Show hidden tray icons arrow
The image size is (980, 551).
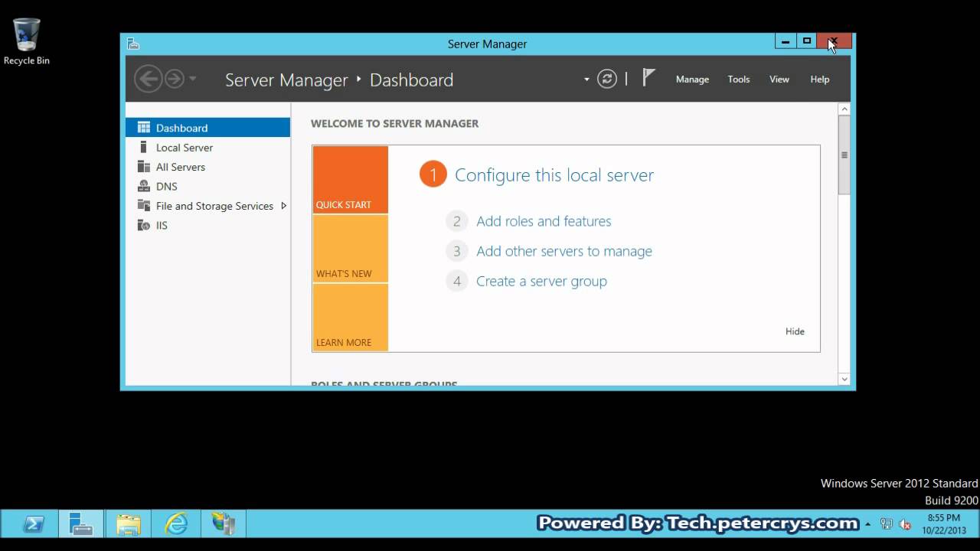point(867,524)
